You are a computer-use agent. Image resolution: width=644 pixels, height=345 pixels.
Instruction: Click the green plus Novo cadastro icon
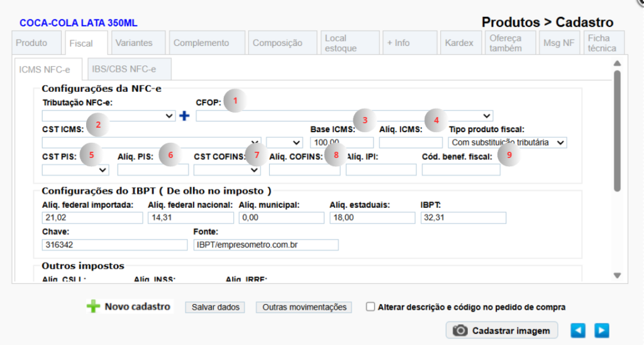pyautogui.click(x=93, y=307)
